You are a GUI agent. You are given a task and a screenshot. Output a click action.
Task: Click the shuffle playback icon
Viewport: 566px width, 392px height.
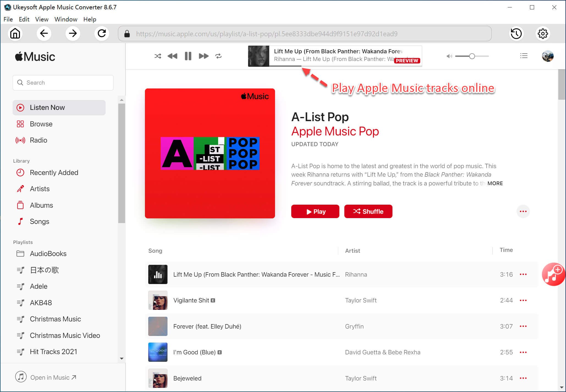point(157,56)
